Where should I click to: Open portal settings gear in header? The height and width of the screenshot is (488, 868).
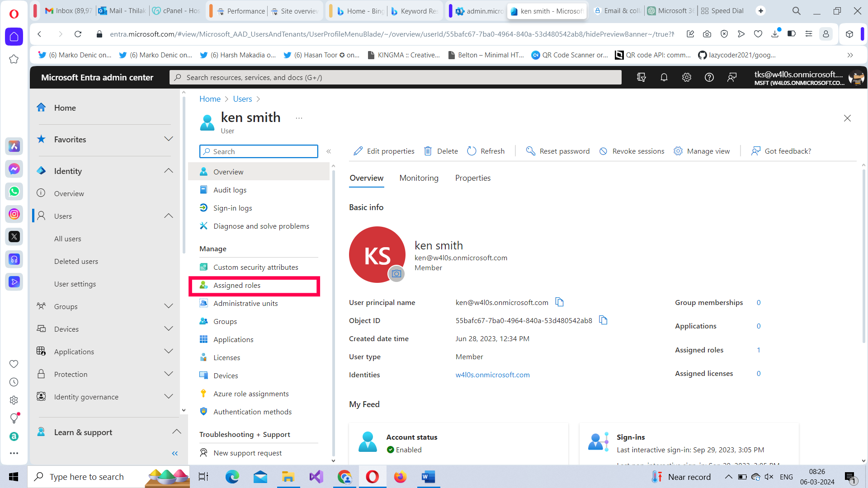(686, 77)
